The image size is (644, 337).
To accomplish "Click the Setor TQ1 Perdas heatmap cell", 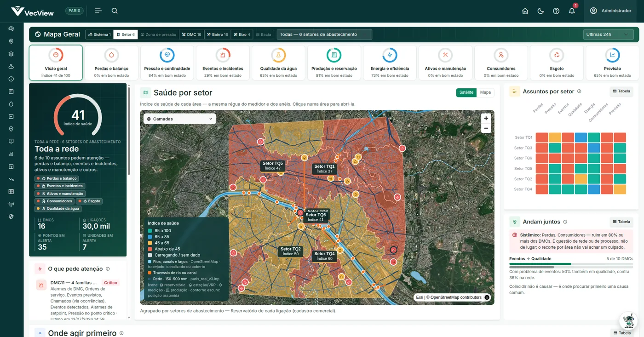I will (x=542, y=137).
